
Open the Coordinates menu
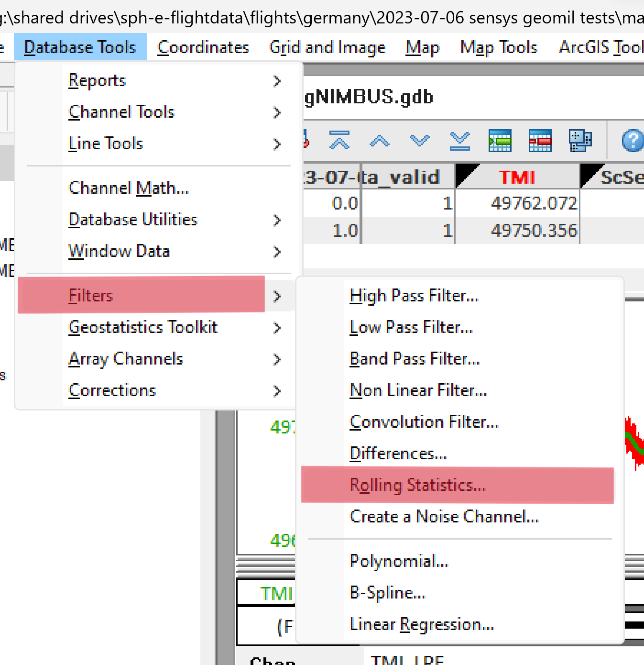[x=203, y=47]
